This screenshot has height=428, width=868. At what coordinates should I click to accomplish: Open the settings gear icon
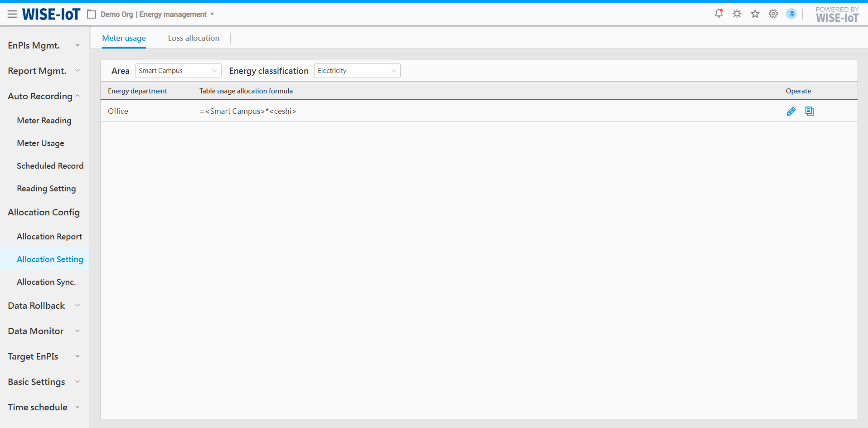773,14
